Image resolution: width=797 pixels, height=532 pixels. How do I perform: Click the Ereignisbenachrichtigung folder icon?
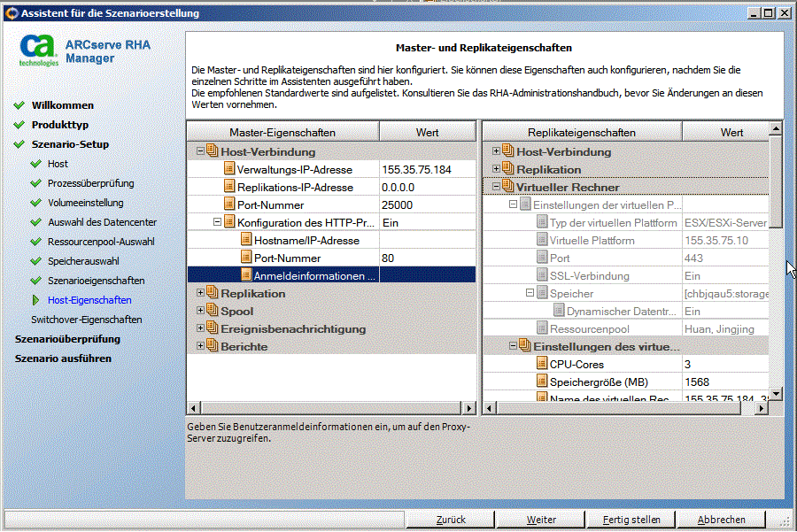(212, 328)
